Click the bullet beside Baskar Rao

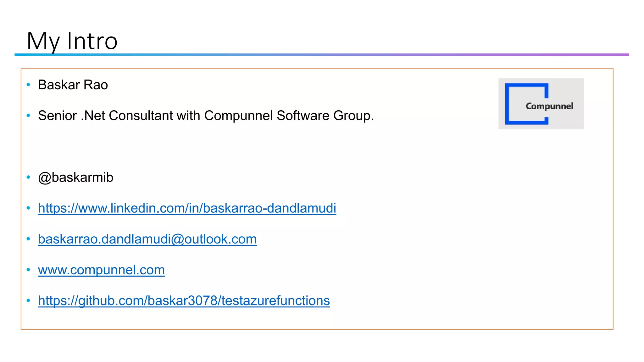[28, 85]
